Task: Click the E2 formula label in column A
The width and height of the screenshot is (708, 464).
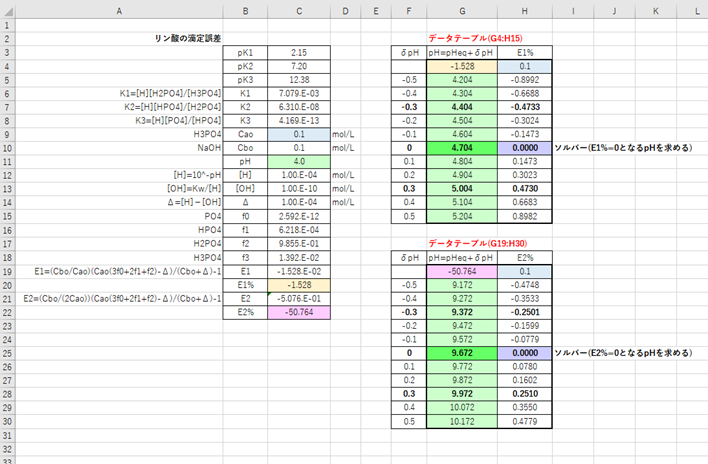Action: click(x=122, y=298)
